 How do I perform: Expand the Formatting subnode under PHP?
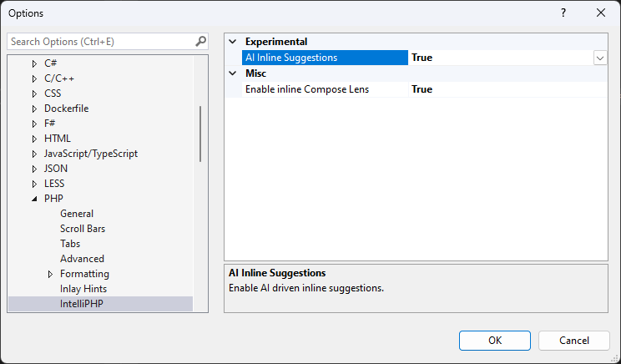point(50,274)
